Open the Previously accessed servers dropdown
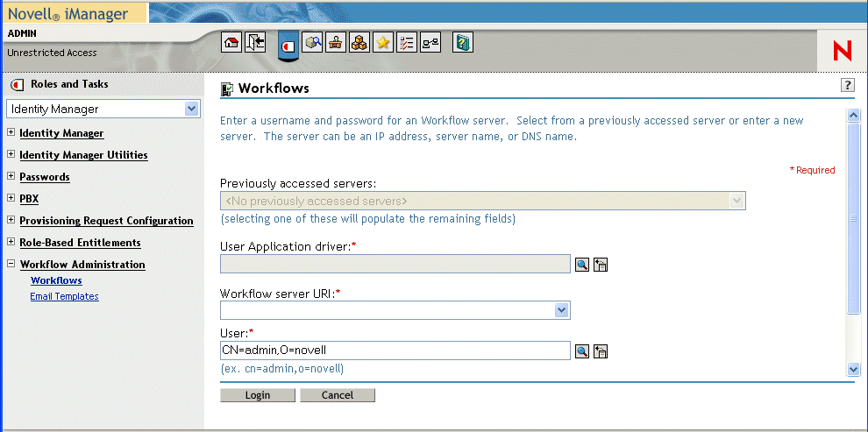The height and width of the screenshot is (432, 868). [736, 201]
